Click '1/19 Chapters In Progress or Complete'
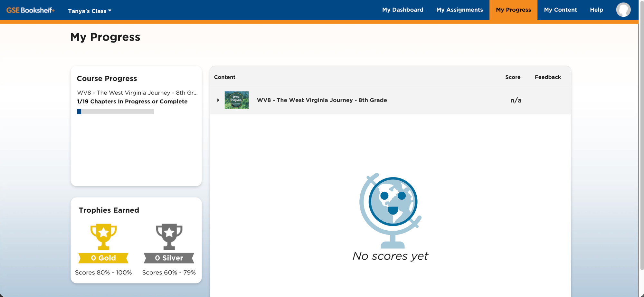The image size is (644, 297). [x=132, y=101]
